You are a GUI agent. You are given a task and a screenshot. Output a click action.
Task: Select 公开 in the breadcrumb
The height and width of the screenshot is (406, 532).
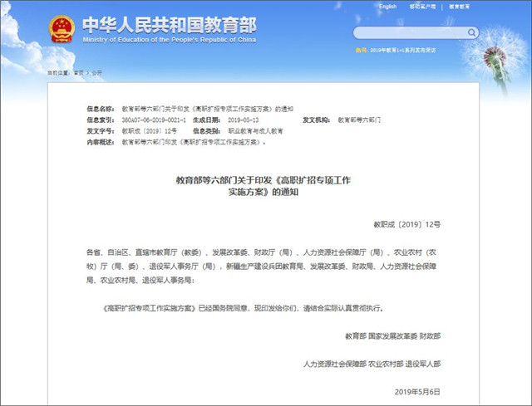tap(96, 73)
